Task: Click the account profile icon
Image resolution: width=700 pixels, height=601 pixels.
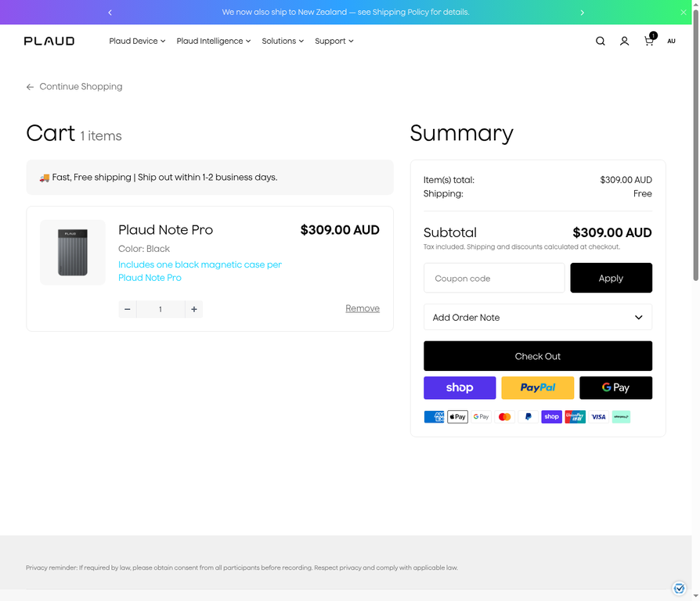Action: coord(624,41)
